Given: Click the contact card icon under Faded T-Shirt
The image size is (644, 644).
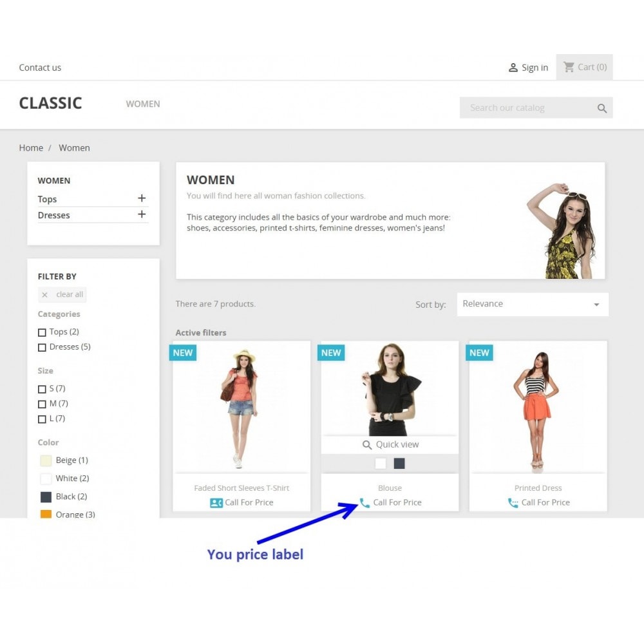Looking at the screenshot, I should 216,503.
